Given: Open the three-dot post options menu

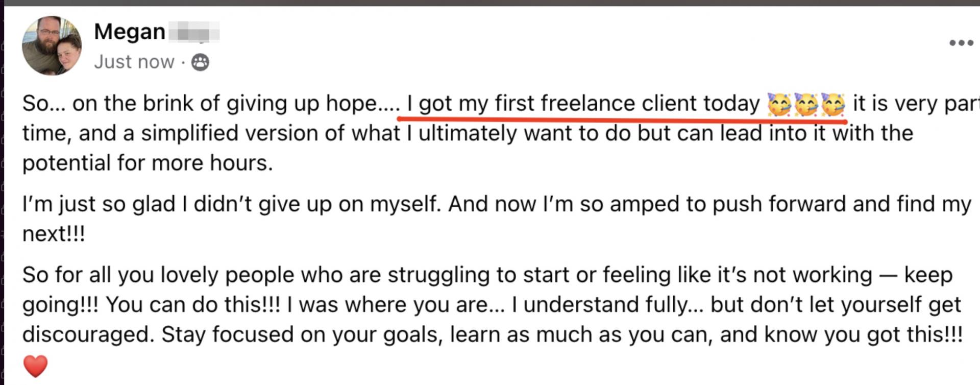Looking at the screenshot, I should (961, 43).
